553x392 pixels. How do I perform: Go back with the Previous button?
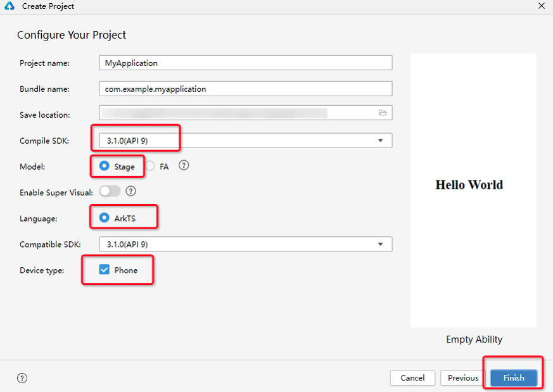click(463, 378)
